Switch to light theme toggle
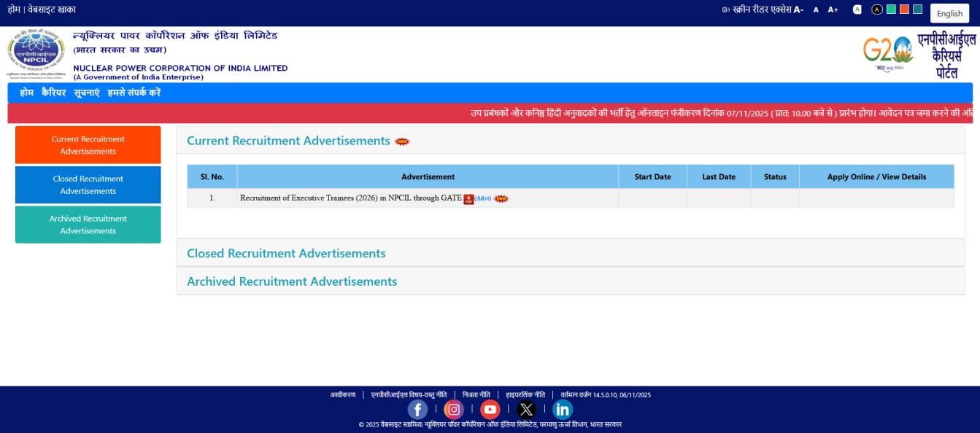980x433 pixels. 856,9
